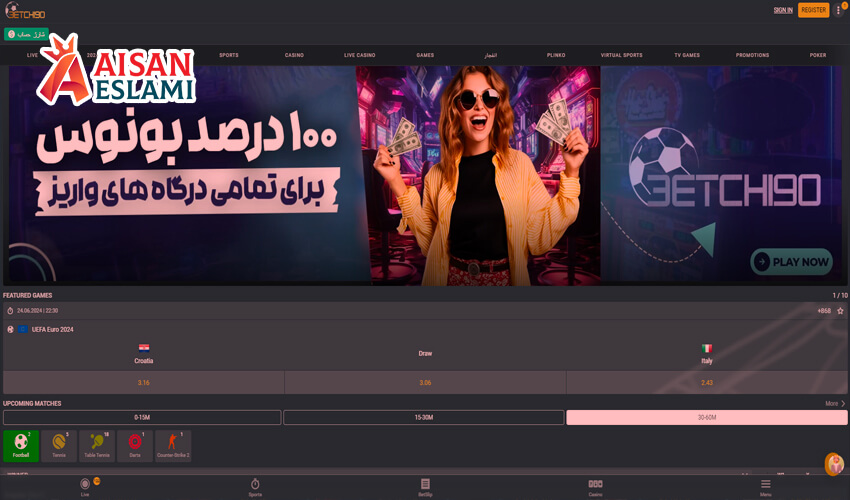Click the UEFA Euro 2024 league label

(x=53, y=329)
